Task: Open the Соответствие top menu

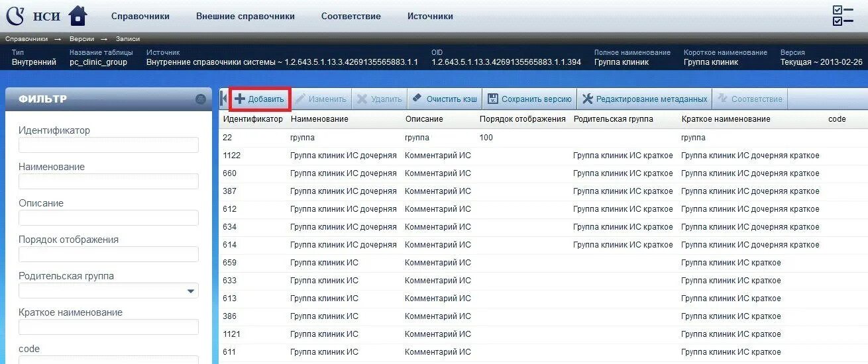Action: coord(351,16)
